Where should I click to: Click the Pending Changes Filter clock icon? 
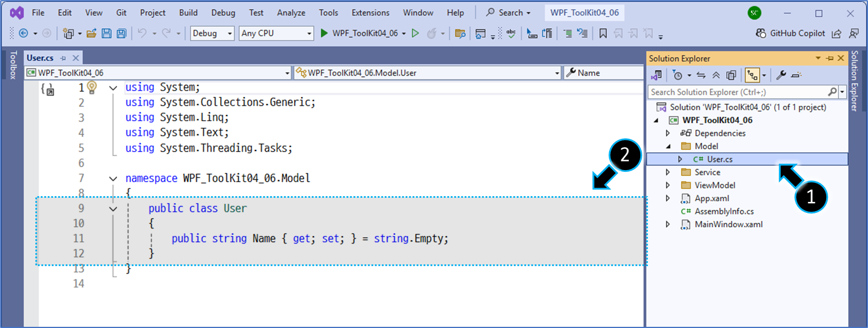coord(677,75)
